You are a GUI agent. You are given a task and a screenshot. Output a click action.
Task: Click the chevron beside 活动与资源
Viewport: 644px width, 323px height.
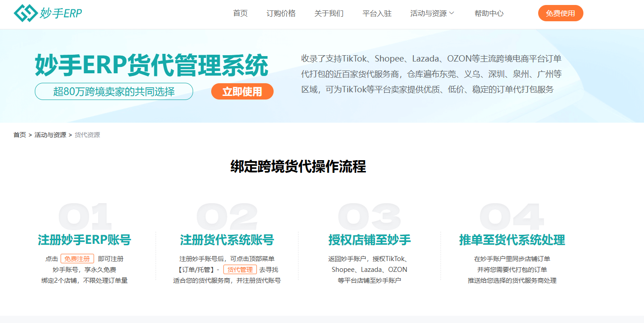[451, 14]
